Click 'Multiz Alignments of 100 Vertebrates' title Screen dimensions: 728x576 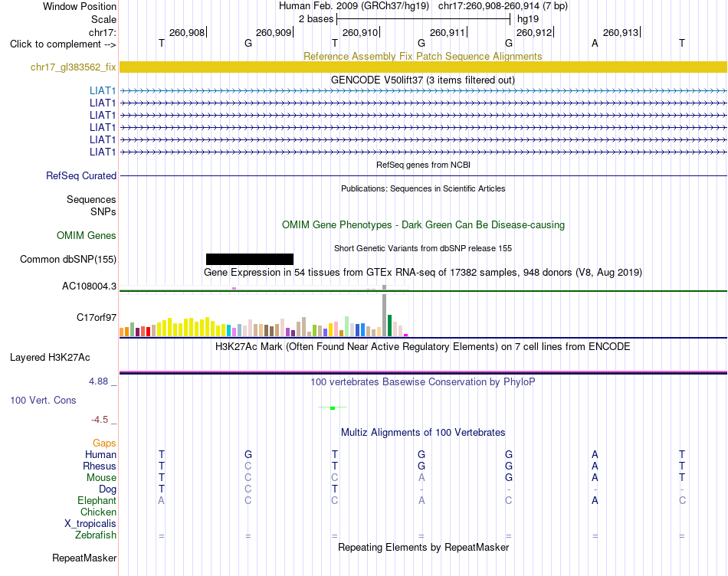(x=423, y=432)
